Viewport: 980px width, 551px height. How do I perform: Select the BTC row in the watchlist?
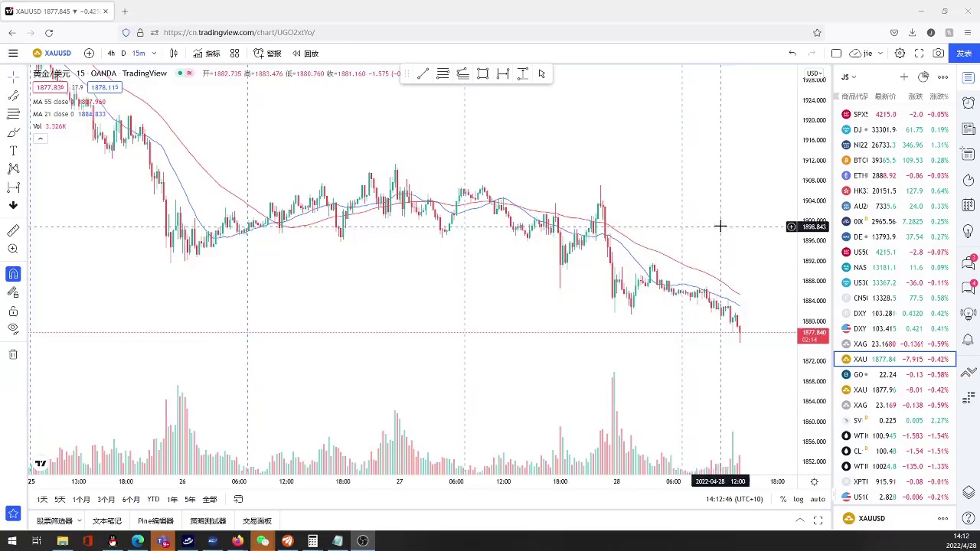(894, 160)
